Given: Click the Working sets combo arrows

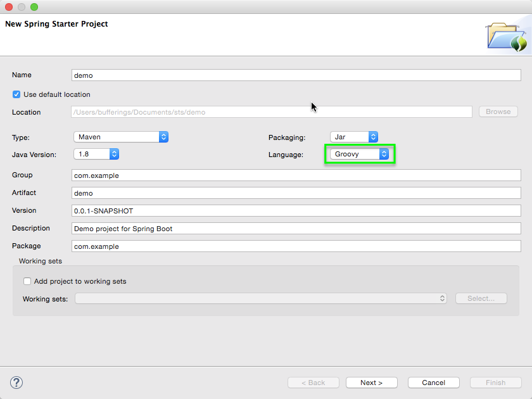Looking at the screenshot, I should (x=443, y=298).
